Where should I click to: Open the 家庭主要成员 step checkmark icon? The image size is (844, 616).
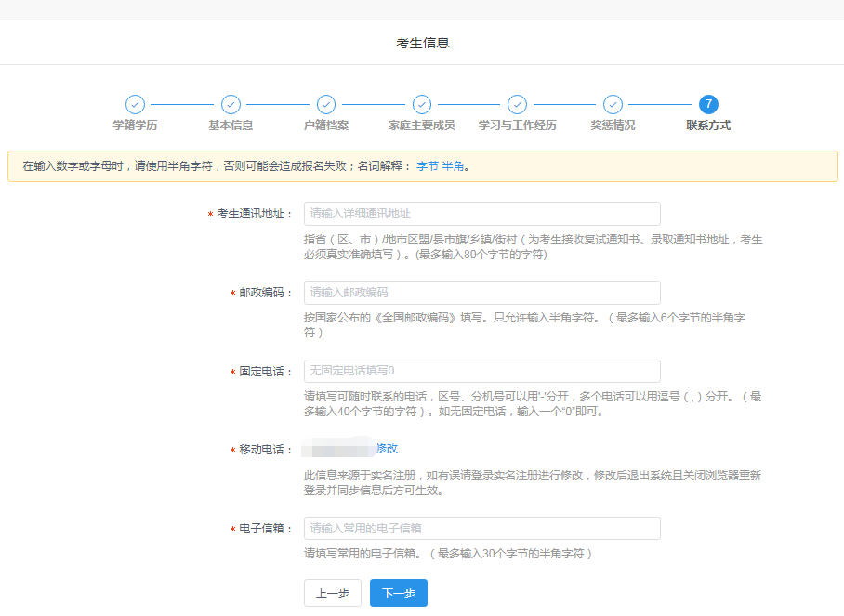click(421, 105)
